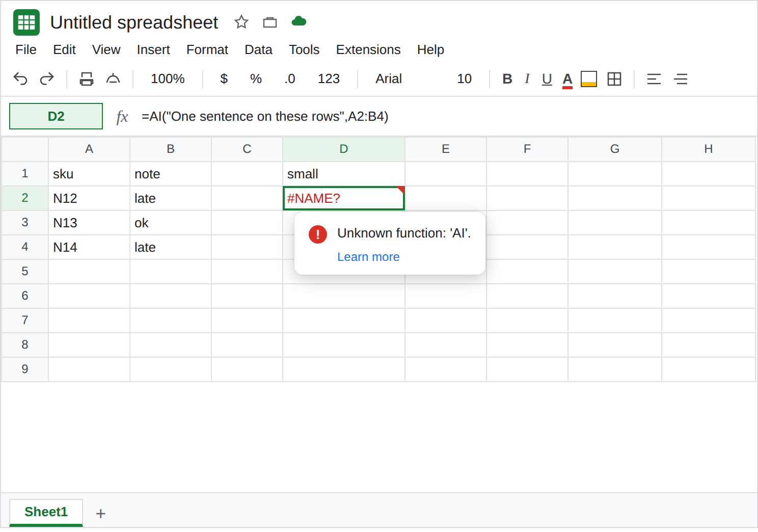
Task: Open the Format menu
Action: 207,50
